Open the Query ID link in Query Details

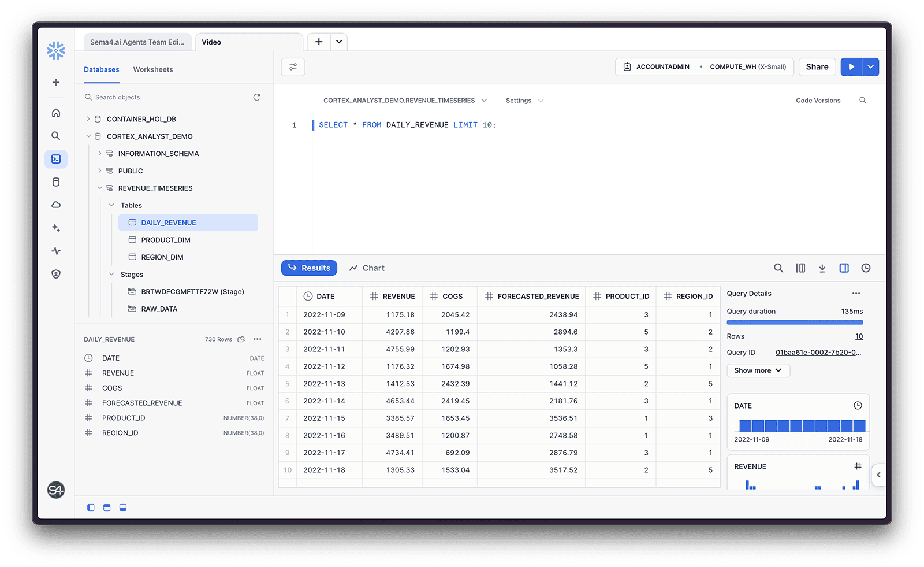[x=818, y=352]
